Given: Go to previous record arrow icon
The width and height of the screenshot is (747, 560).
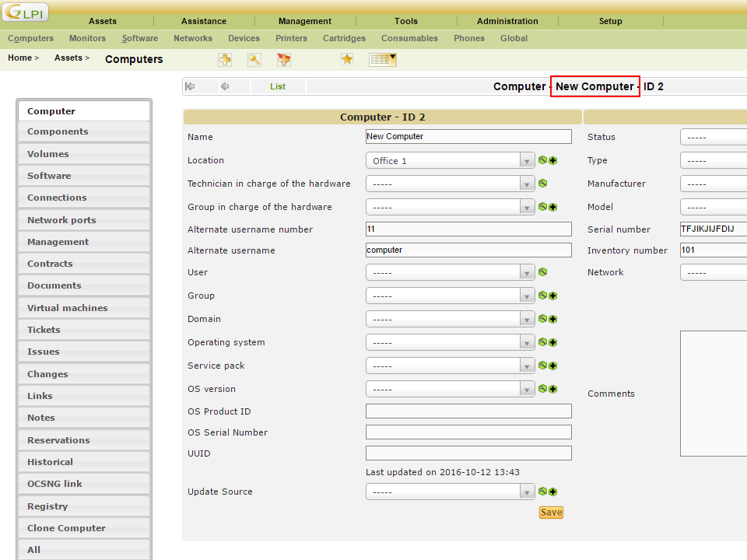Looking at the screenshot, I should pos(225,86).
